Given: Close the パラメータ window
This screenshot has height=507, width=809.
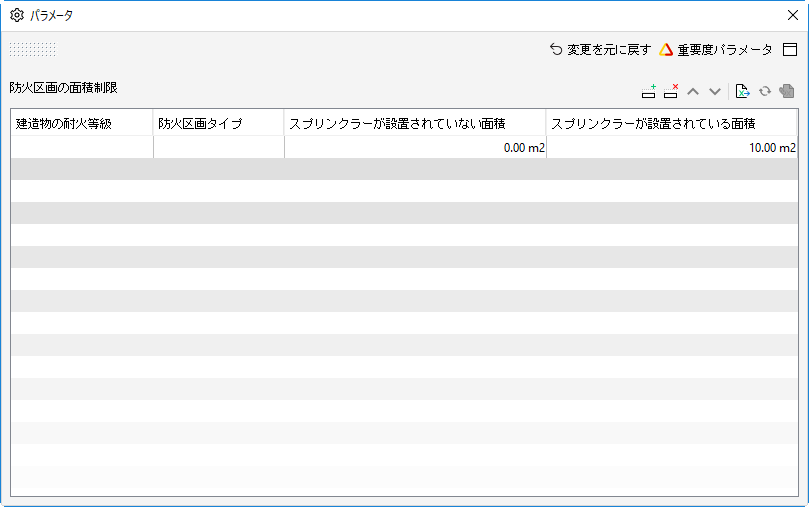Looking at the screenshot, I should point(793,15).
